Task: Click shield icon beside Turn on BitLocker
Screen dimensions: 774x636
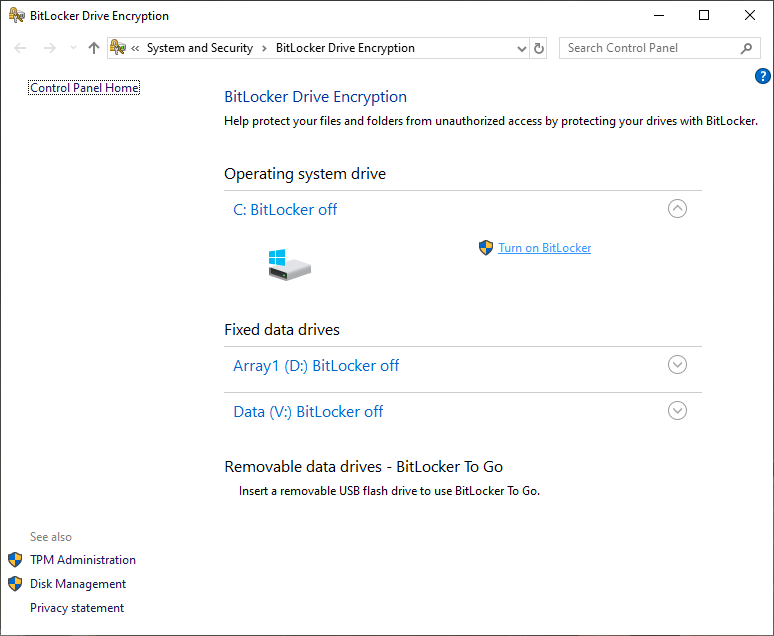Action: point(486,248)
